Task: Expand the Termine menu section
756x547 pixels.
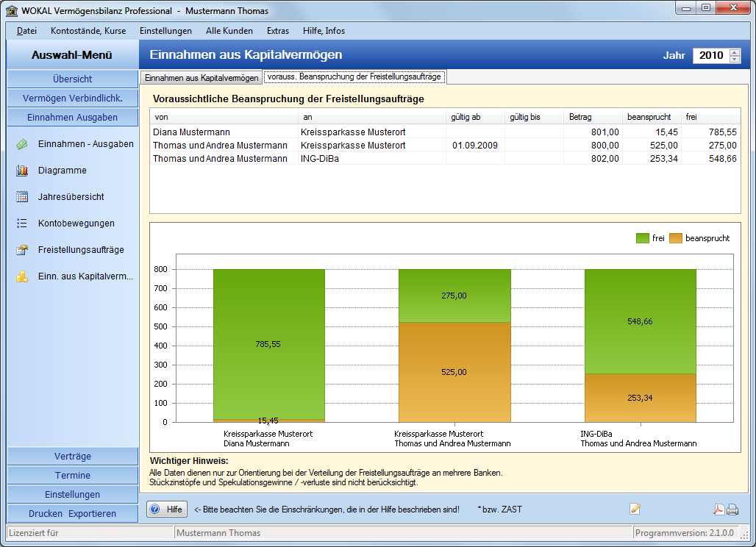Action: point(72,475)
